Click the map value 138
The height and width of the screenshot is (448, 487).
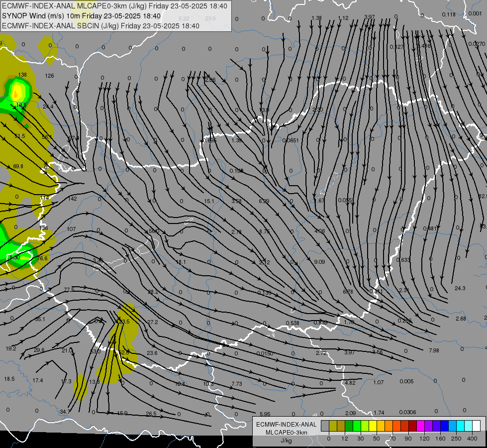(x=22, y=75)
